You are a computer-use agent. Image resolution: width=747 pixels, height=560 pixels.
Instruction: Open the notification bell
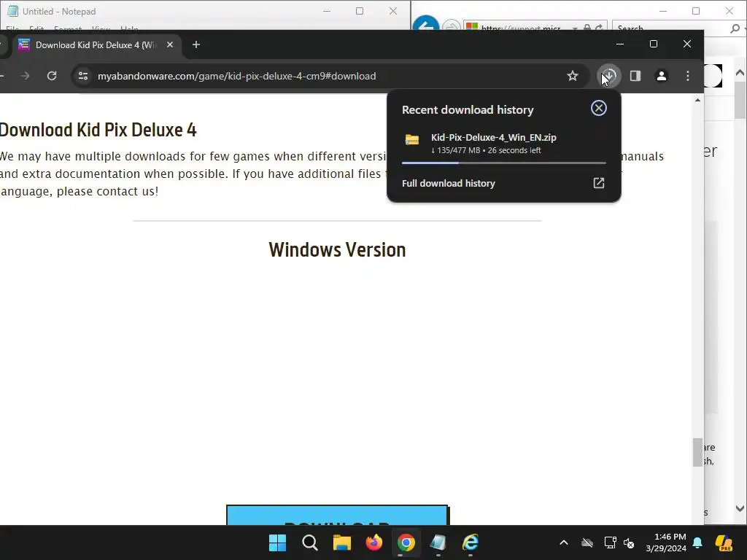coord(697,542)
